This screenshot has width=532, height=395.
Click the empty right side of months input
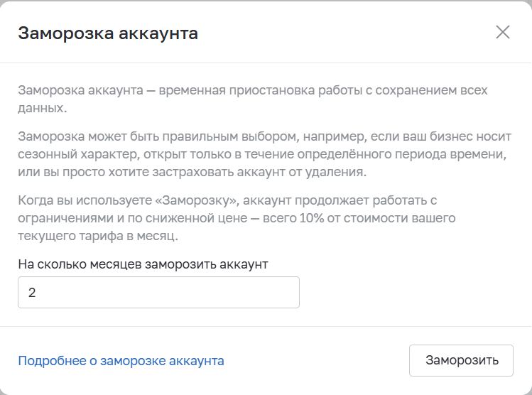(237, 292)
